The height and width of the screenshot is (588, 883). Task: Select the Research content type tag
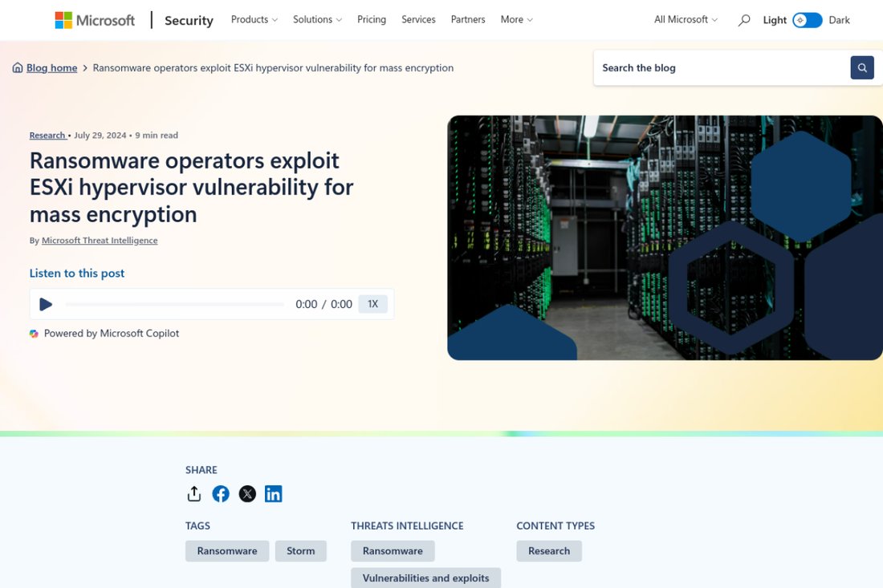(549, 551)
